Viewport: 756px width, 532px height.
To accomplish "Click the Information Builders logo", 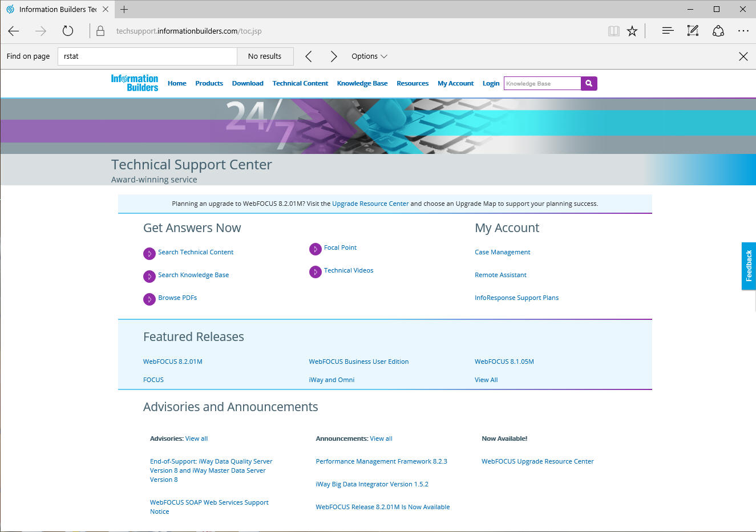I will pyautogui.click(x=135, y=83).
